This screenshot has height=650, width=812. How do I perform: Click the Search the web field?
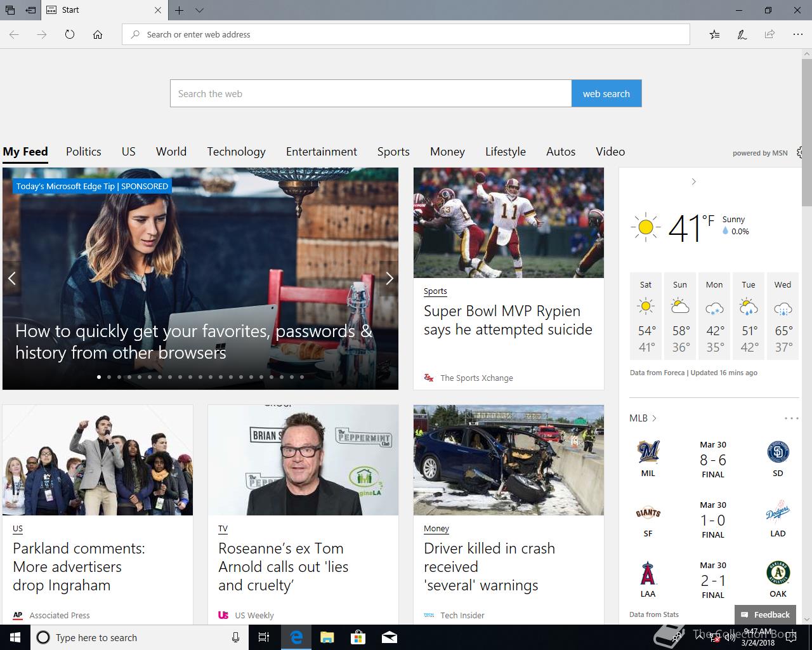pos(371,93)
